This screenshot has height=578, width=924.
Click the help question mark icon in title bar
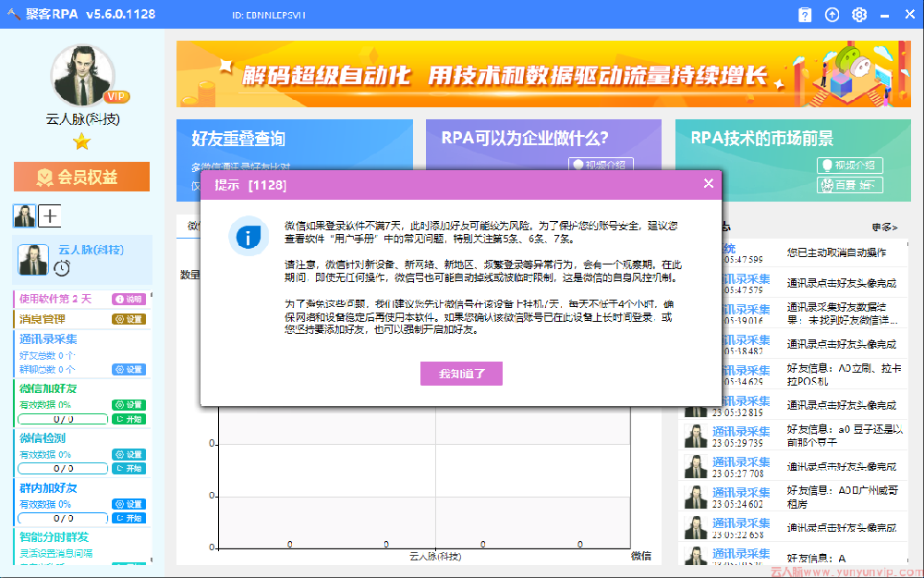pyautogui.click(x=805, y=14)
